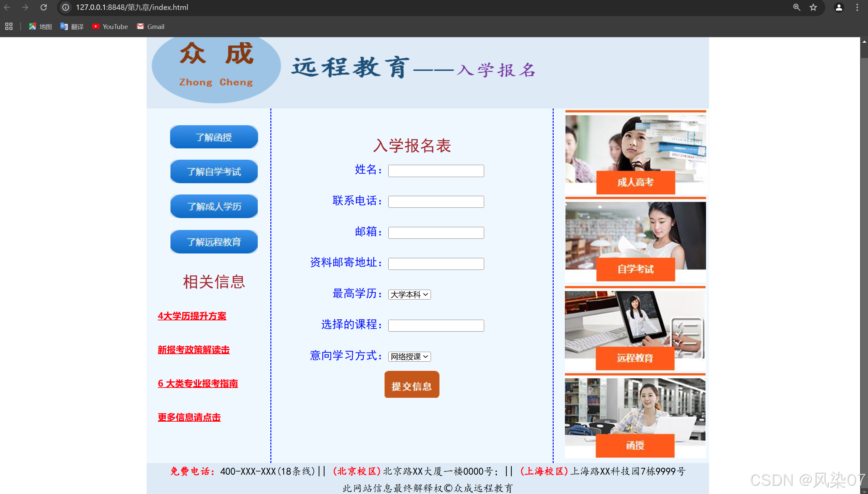Click the 联系电话 input field
Screen dimensions: 868x494
(x=436, y=202)
